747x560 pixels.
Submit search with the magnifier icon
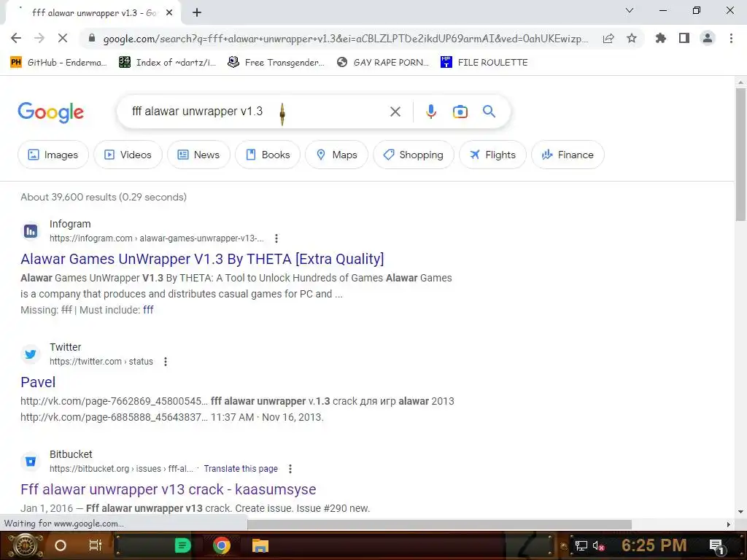pyautogui.click(x=489, y=112)
